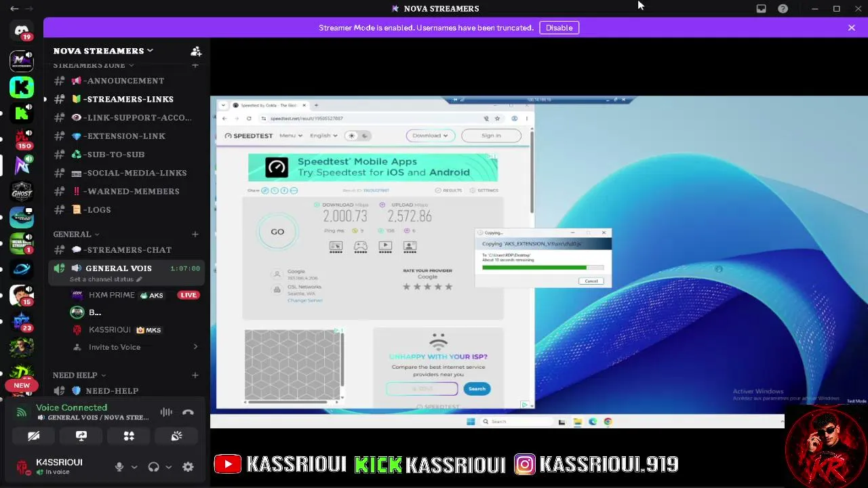Open the Speedtest RESULTS link

(x=449, y=190)
